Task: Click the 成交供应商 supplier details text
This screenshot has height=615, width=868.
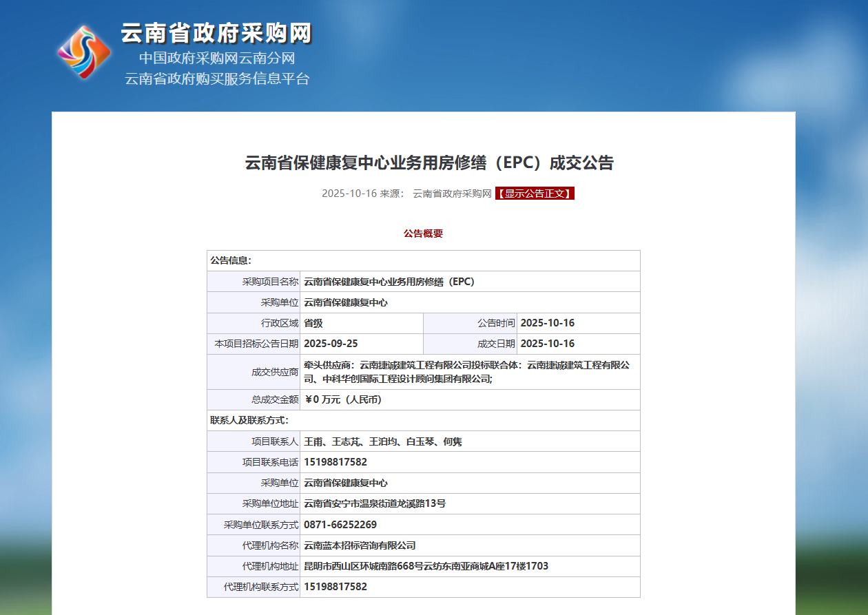Action: click(x=467, y=372)
